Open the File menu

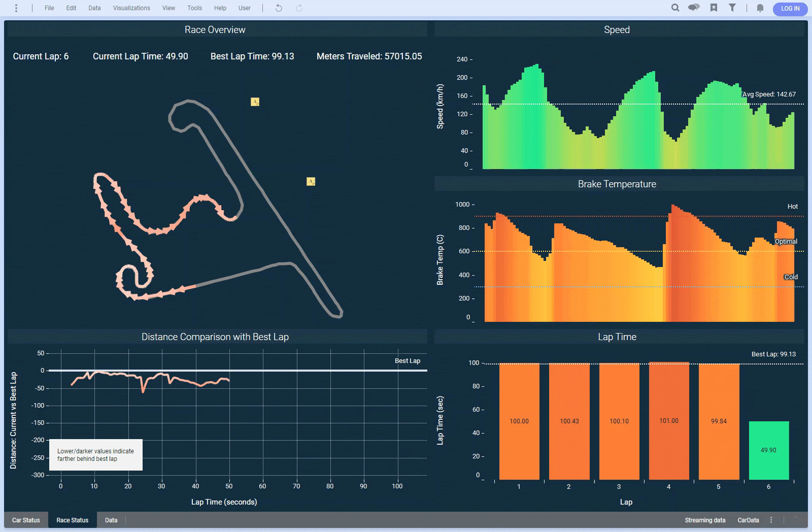[x=49, y=8]
